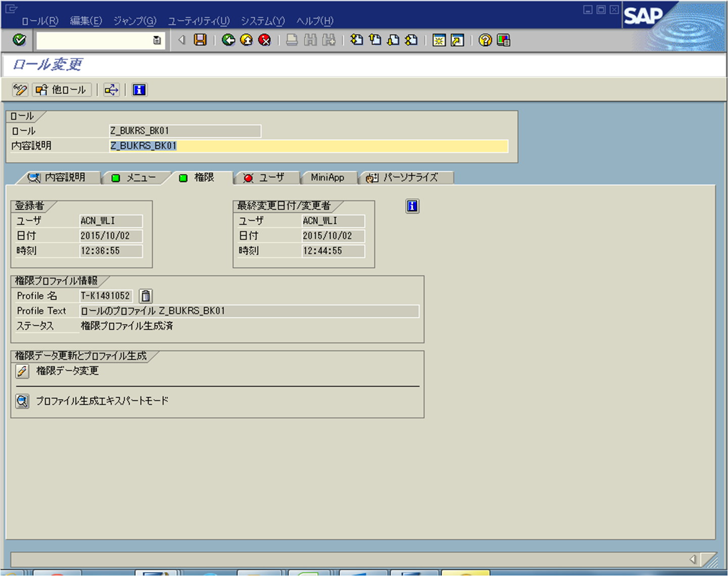Delete the profile using the trash icon

[x=145, y=296]
